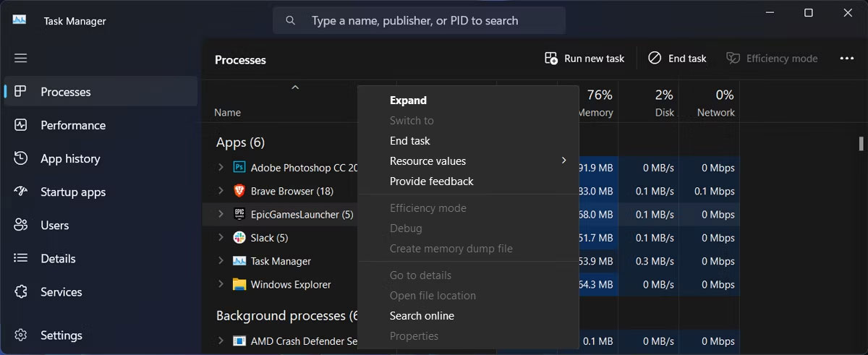Click the Adobe Photoshop CC app icon
Image resolution: width=868 pixels, height=355 pixels.
click(x=239, y=168)
